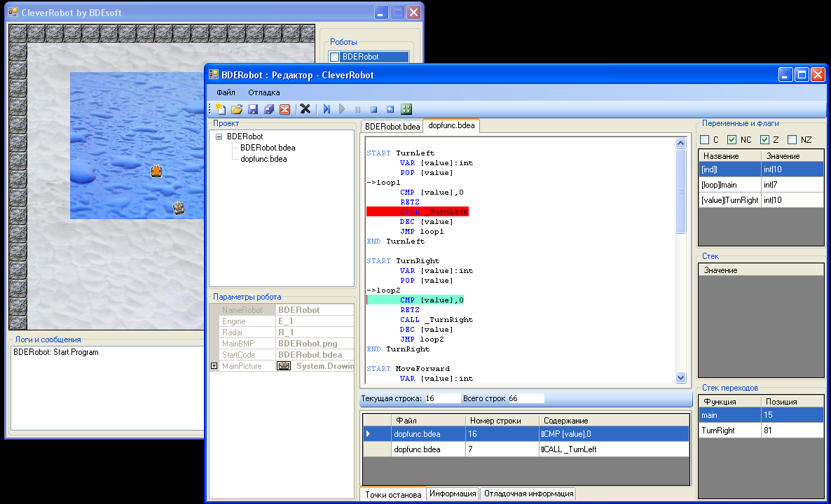Click the black X delete icon
831x504 pixels.
click(305, 109)
